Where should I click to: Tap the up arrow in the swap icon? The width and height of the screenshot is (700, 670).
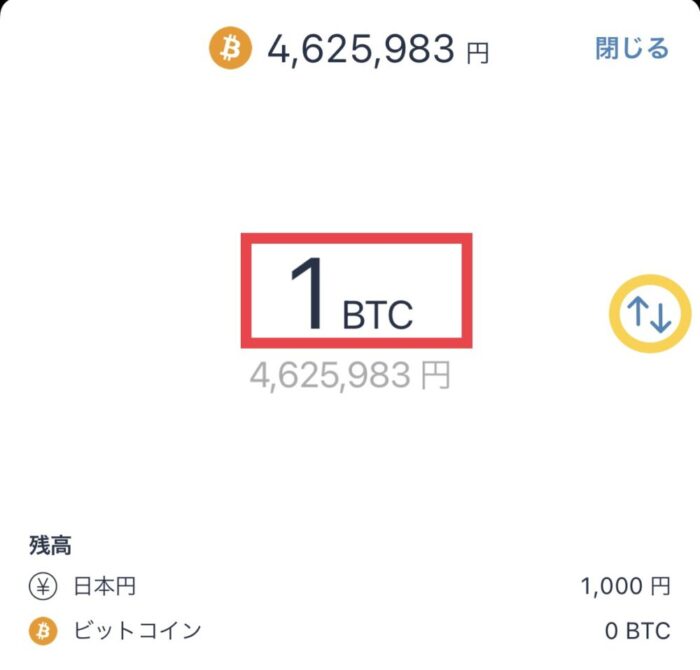click(638, 310)
